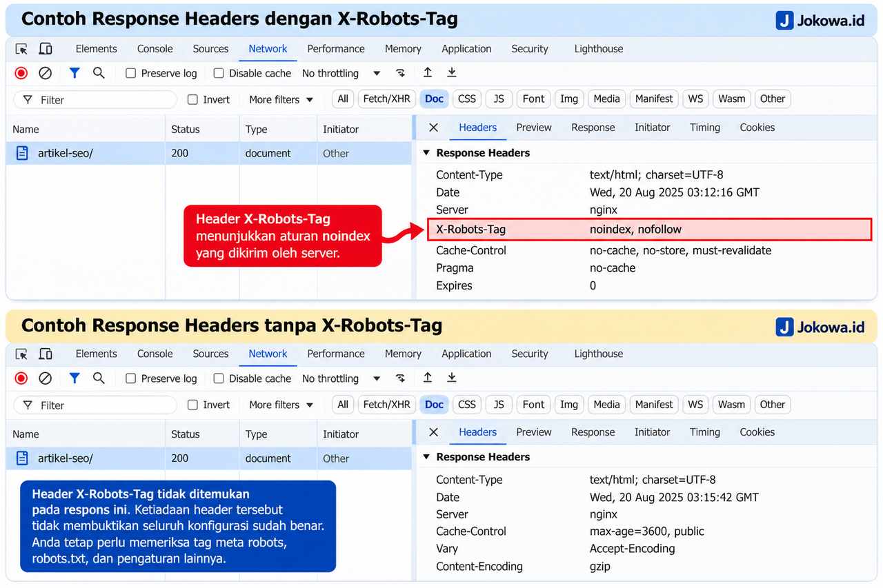Close the request details pane in dengan X-Robots-Tag panel

click(433, 128)
